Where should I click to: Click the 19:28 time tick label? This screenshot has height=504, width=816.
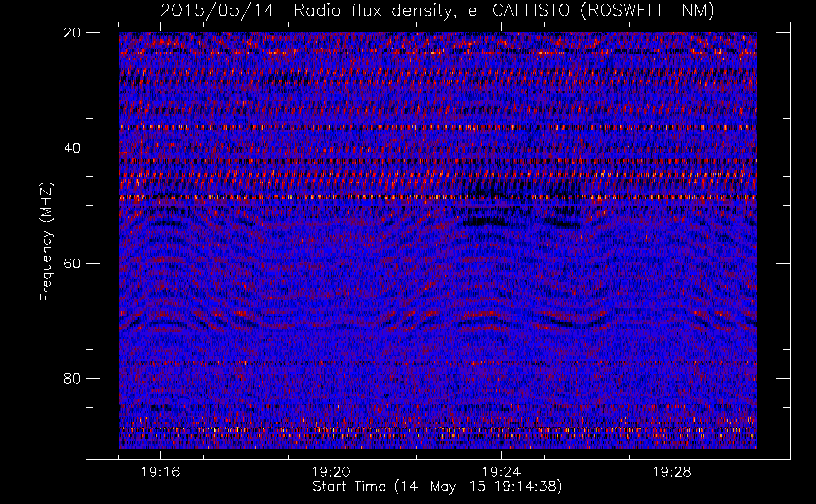(672, 472)
